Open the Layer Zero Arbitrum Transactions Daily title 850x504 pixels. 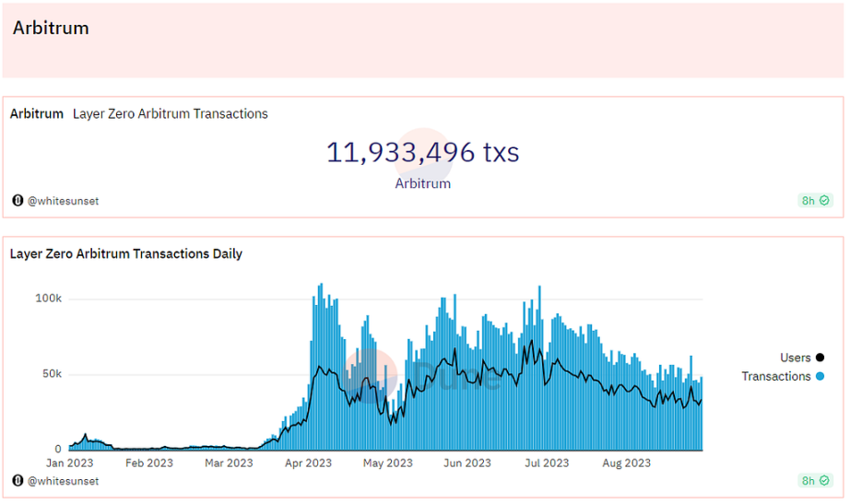pos(125,253)
